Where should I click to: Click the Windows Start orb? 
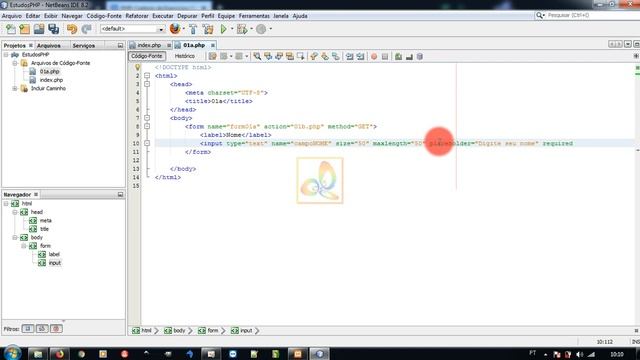click(12, 353)
